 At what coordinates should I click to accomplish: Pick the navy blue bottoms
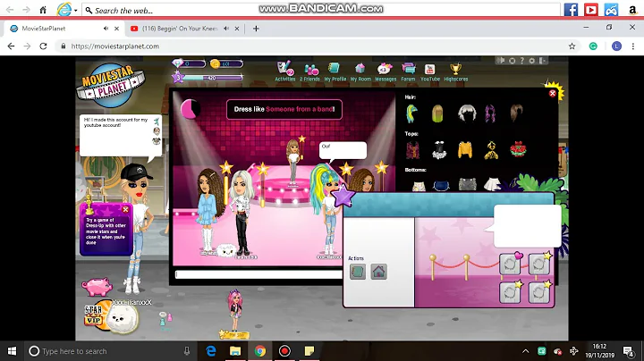[442, 186]
